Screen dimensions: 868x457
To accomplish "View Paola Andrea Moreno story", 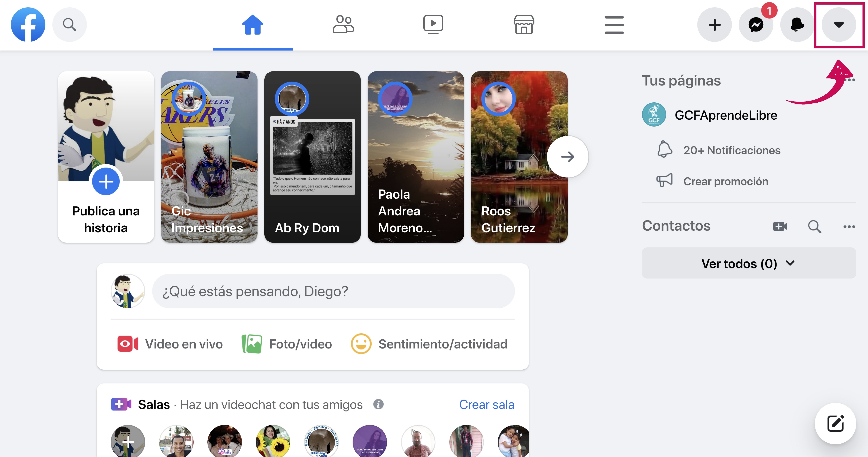I will pyautogui.click(x=416, y=157).
